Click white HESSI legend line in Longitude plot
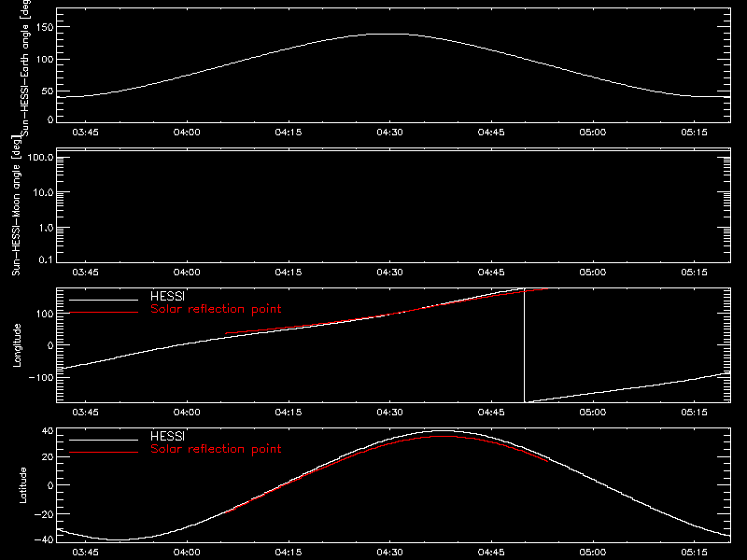 (104, 300)
